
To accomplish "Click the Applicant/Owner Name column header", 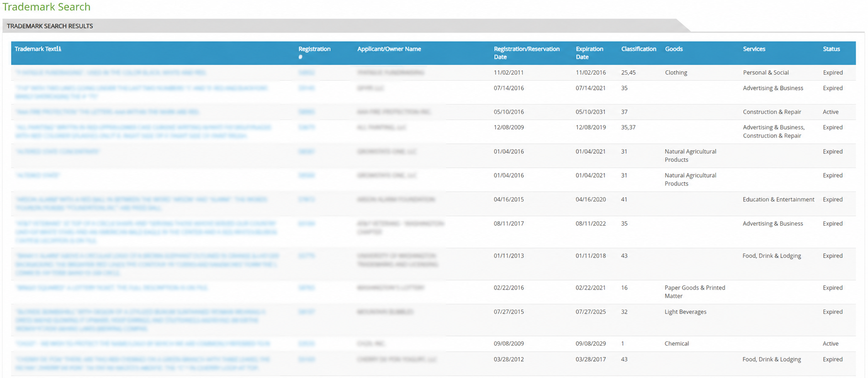I will (389, 49).
